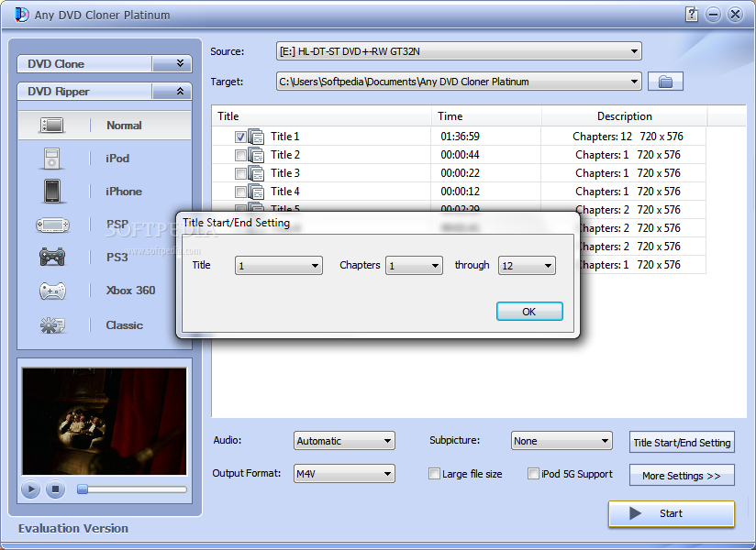The width and height of the screenshot is (756, 550).
Task: Pick the PS3 controller icon
Action: tap(52, 257)
